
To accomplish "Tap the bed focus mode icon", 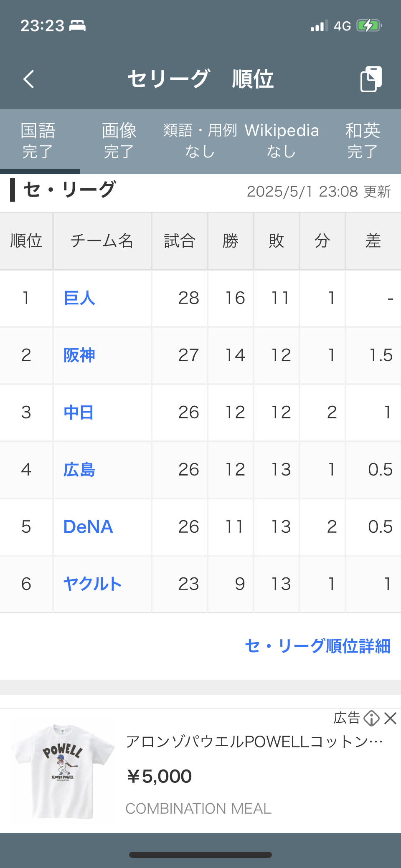I will 77,26.
